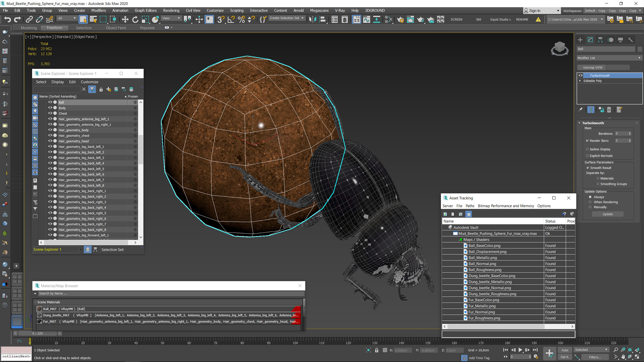
Task: Enable Isoline Display checkbox
Action: (x=587, y=149)
